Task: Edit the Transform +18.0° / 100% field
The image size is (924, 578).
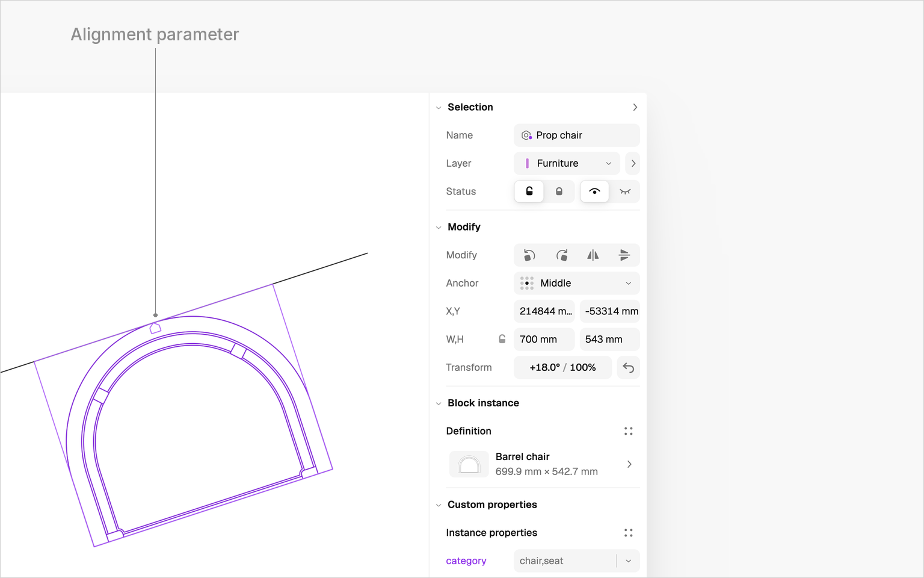Action: point(563,368)
